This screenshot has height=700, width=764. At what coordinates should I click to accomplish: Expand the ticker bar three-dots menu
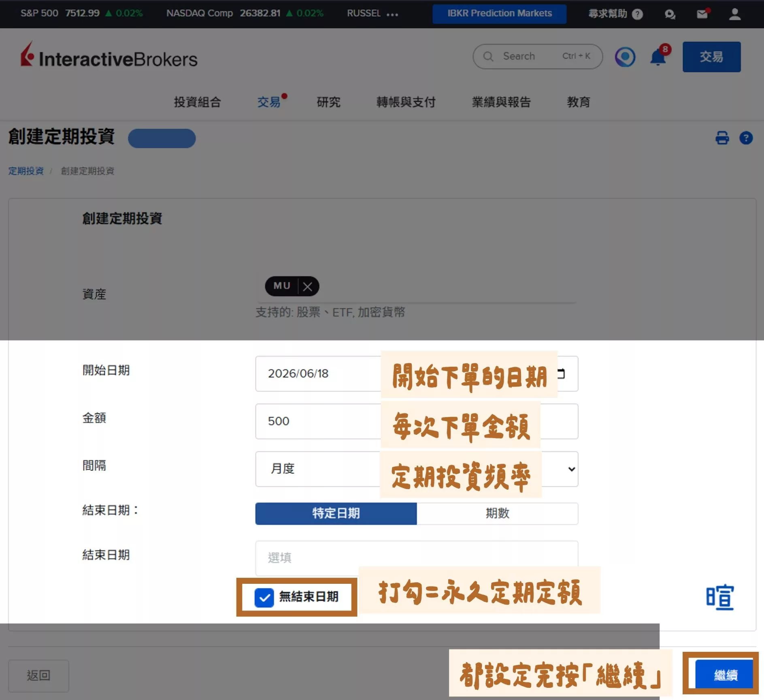392,15
